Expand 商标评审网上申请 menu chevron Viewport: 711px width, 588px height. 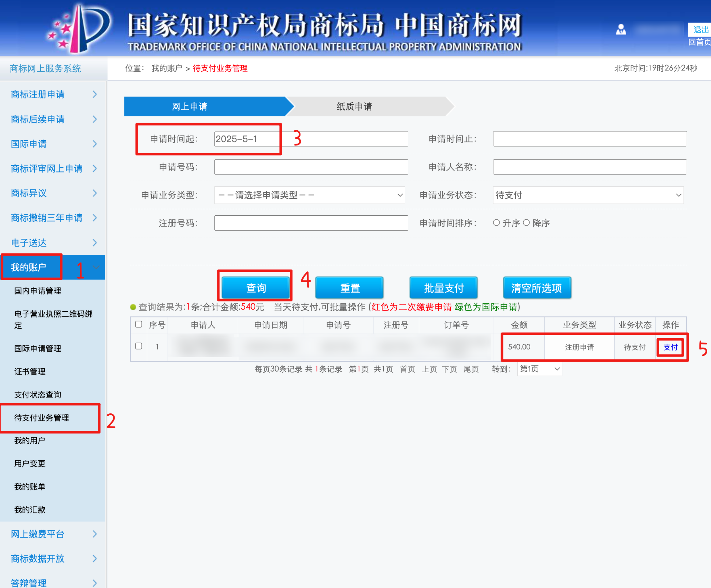(95, 169)
